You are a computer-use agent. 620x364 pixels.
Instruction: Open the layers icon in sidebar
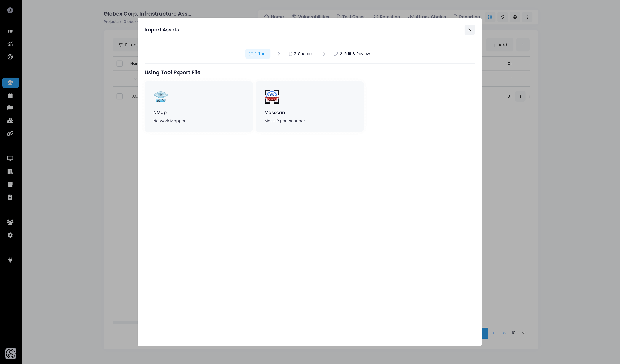tap(10, 83)
